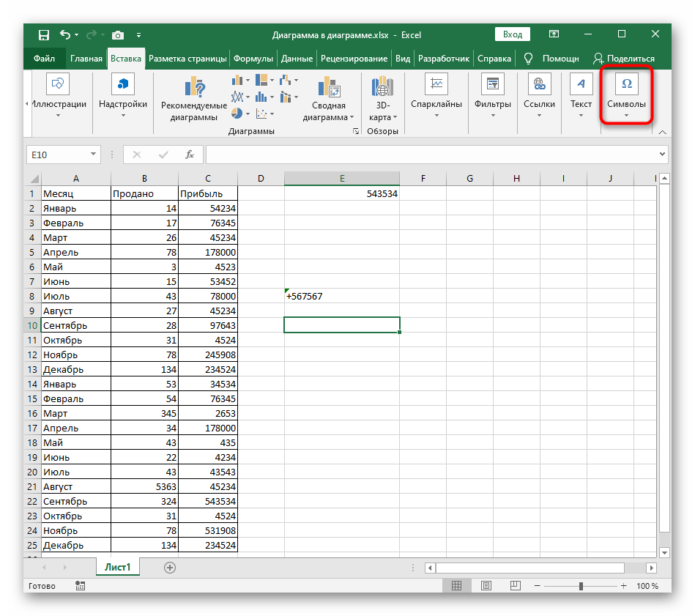Switch to the Рецензирование tab
This screenshot has width=695, height=616.
[x=354, y=59]
